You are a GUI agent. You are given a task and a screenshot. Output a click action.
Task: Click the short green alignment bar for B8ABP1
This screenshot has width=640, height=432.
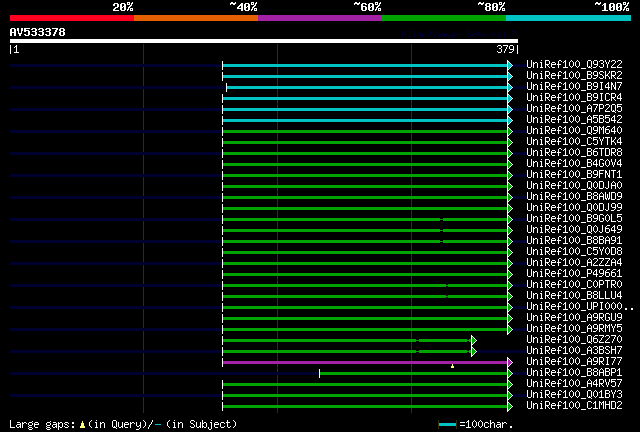coord(413,373)
